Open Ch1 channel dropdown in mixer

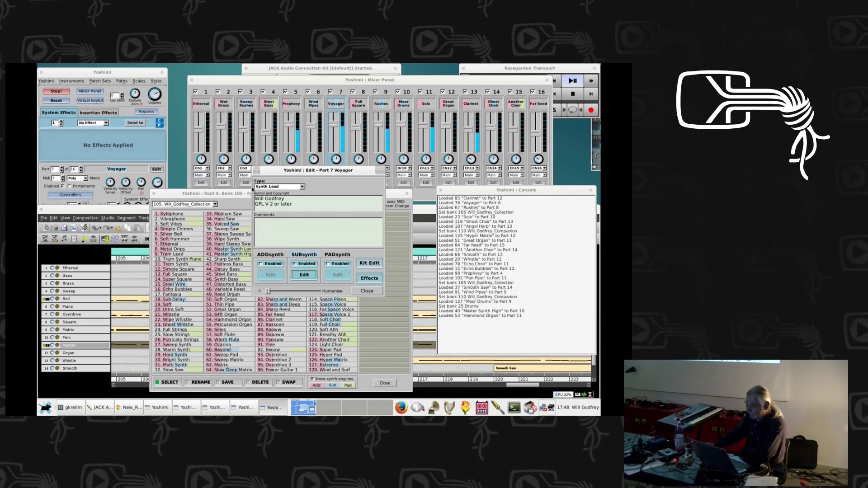[201, 168]
